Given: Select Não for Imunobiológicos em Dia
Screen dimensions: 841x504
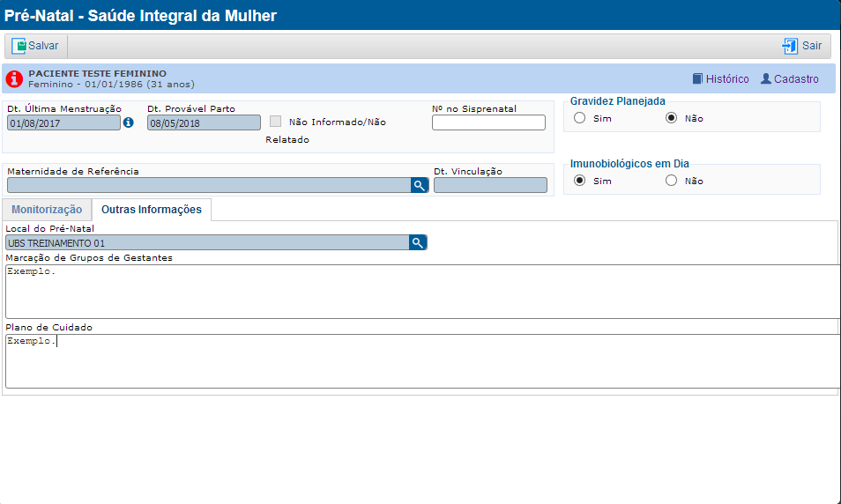Looking at the screenshot, I should coord(671,181).
